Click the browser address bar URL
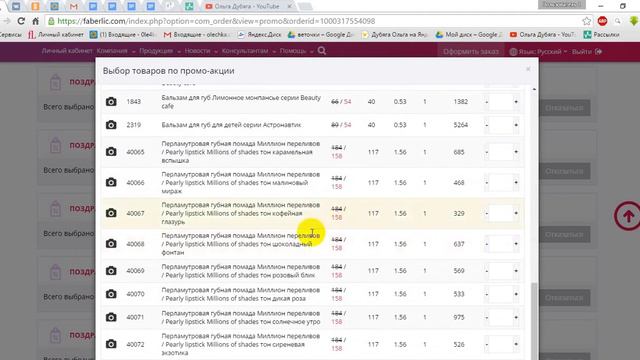 [216, 21]
